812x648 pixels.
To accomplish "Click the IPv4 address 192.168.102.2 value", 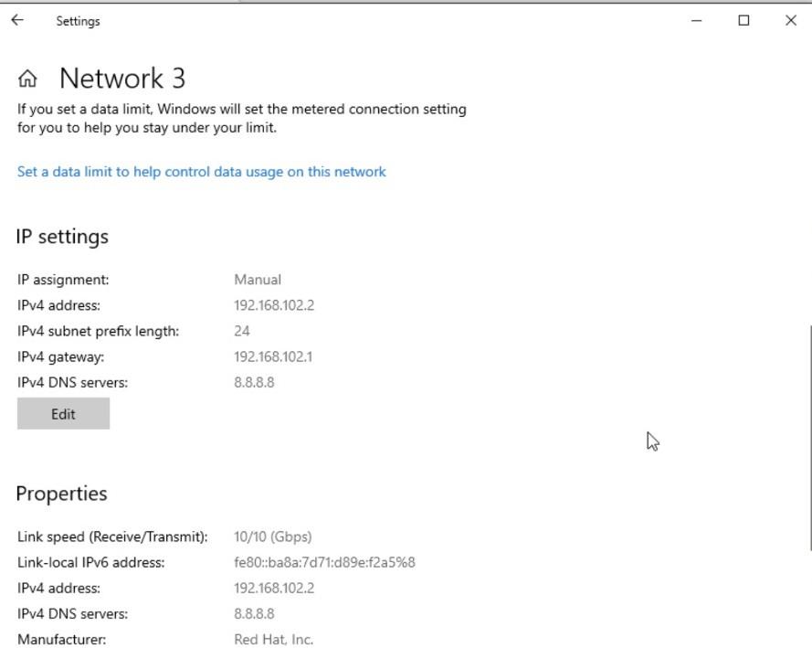I will click(275, 304).
